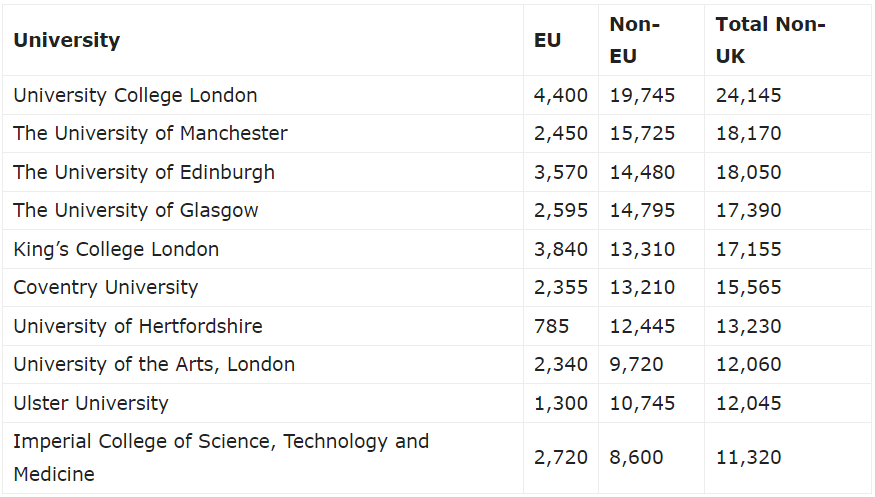The image size is (875, 497).
Task: Click University of the Arts, London cell
Action: pos(154,365)
